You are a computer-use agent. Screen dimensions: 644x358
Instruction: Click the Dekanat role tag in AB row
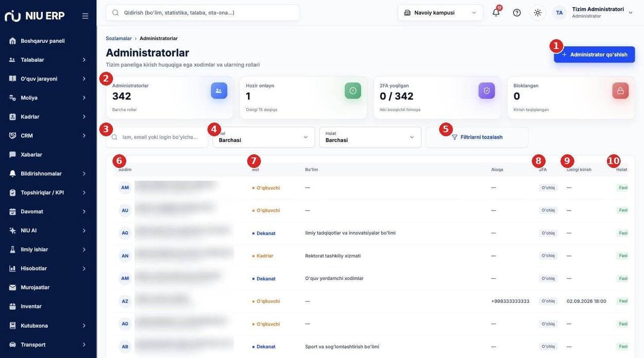(x=264, y=347)
